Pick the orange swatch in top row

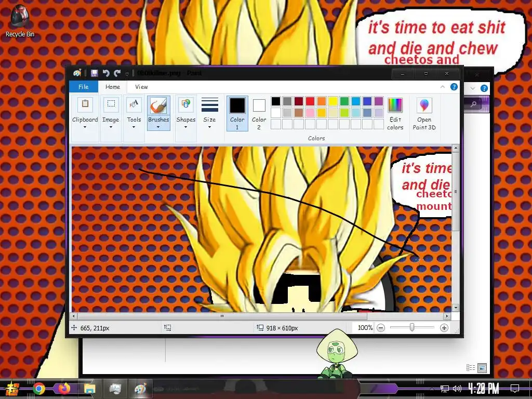[x=322, y=101]
